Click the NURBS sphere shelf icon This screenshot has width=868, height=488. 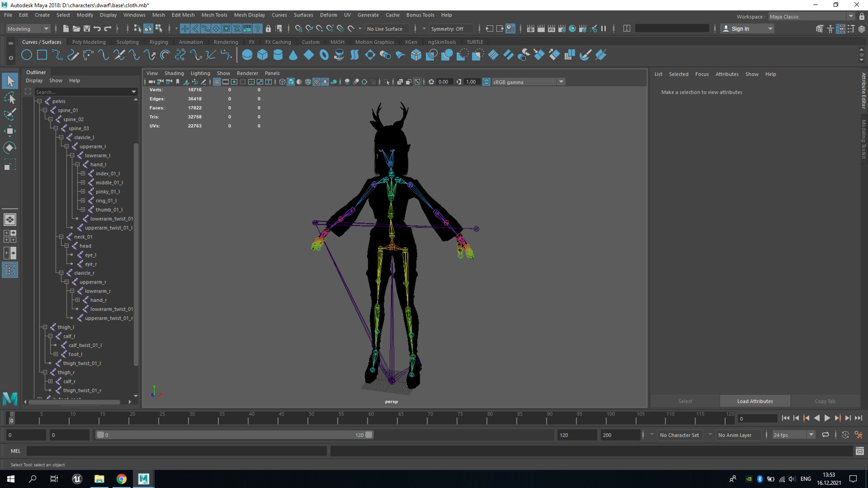coord(247,55)
